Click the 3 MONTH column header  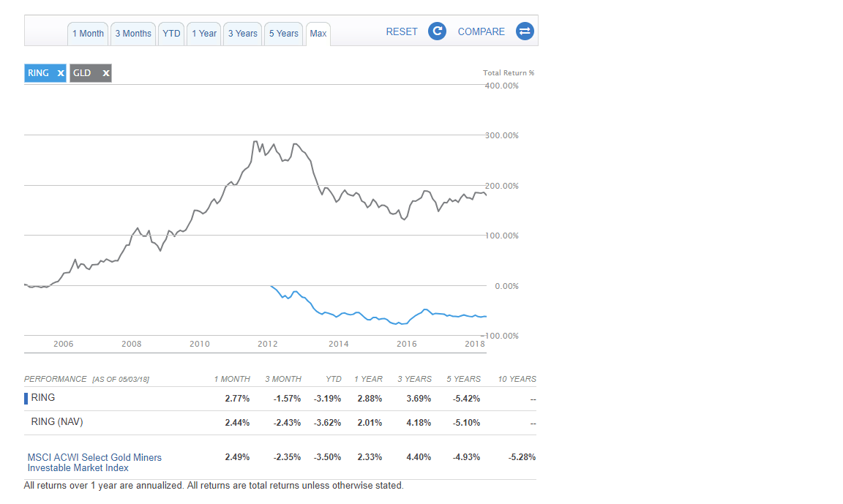click(x=283, y=380)
